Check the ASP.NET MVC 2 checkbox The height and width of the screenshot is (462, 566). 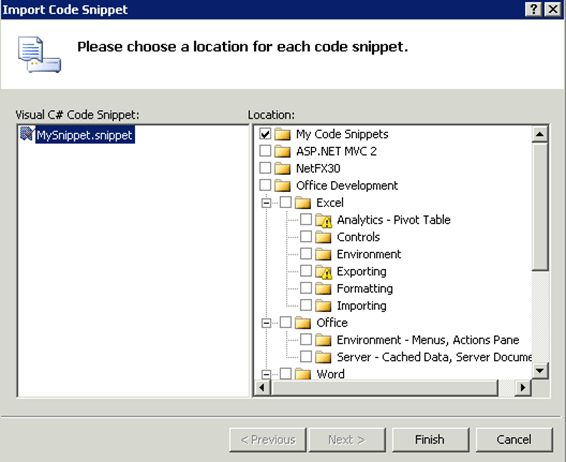tap(265, 151)
